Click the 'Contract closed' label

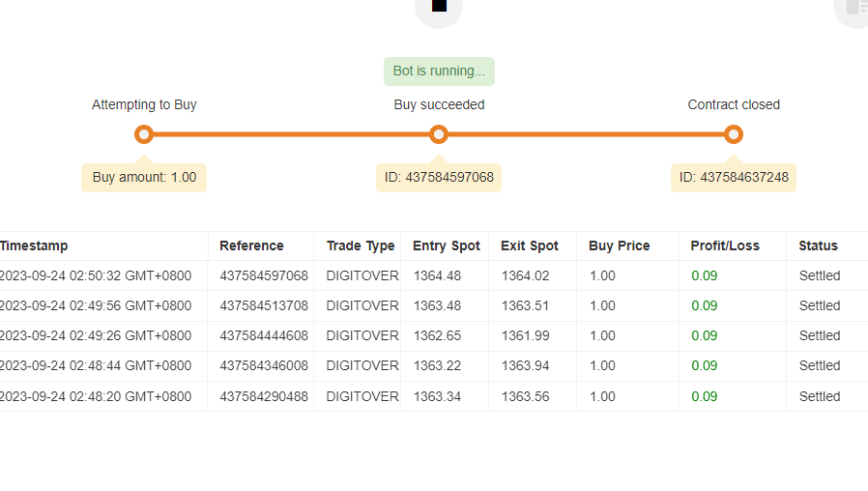(x=734, y=104)
